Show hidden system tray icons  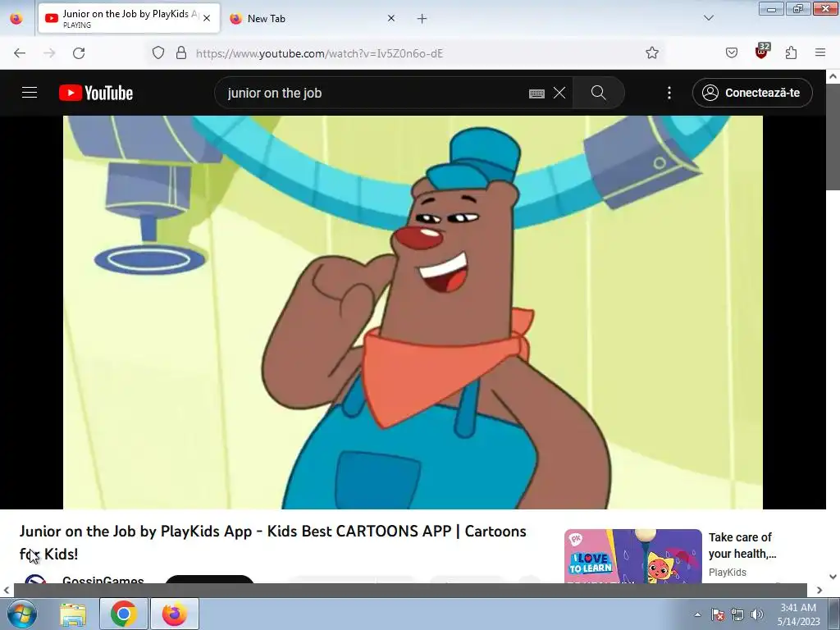[697, 614]
